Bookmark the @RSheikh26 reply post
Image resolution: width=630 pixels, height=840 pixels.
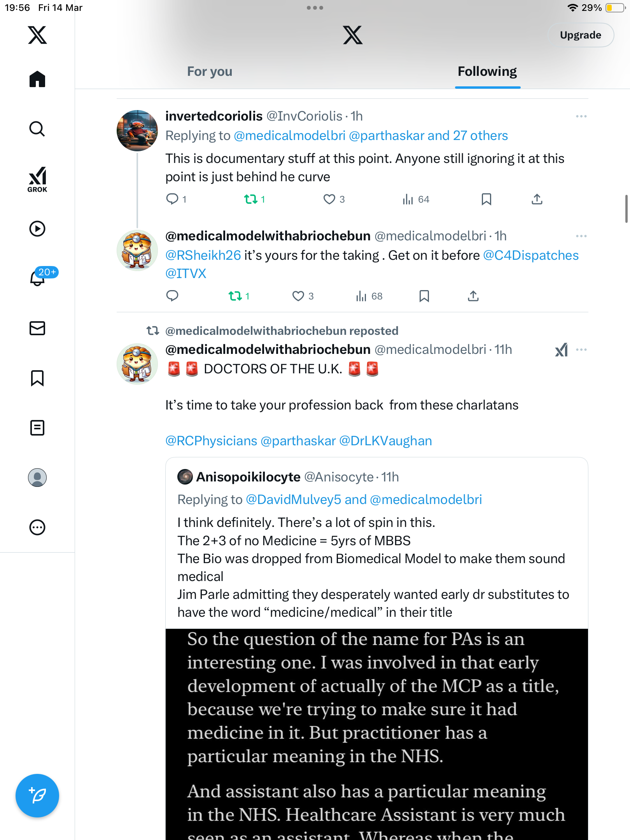(424, 296)
